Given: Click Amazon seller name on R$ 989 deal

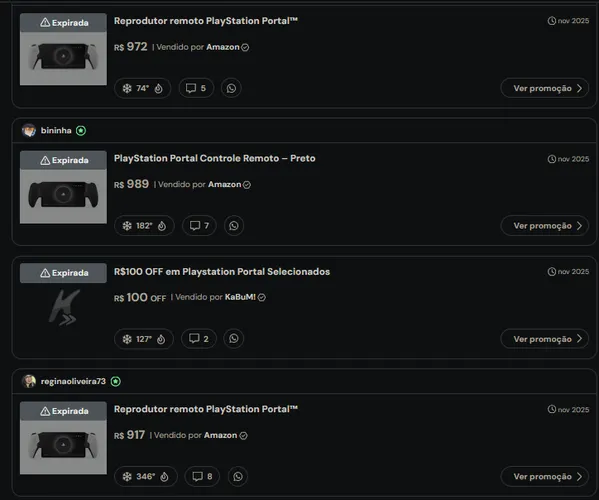Looking at the screenshot, I should pos(225,184).
